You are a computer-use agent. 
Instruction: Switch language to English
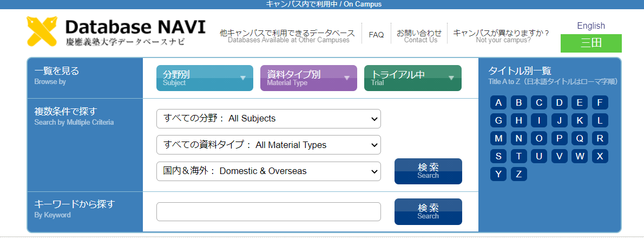point(591,25)
